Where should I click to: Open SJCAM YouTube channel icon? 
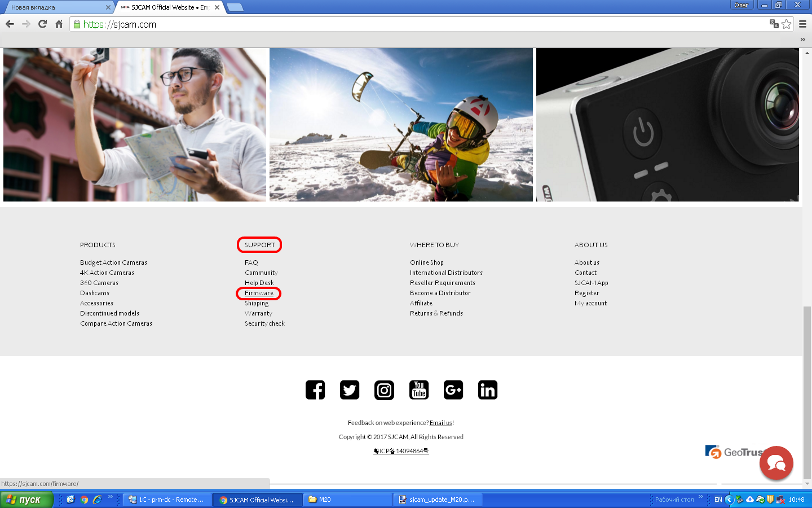click(x=419, y=390)
